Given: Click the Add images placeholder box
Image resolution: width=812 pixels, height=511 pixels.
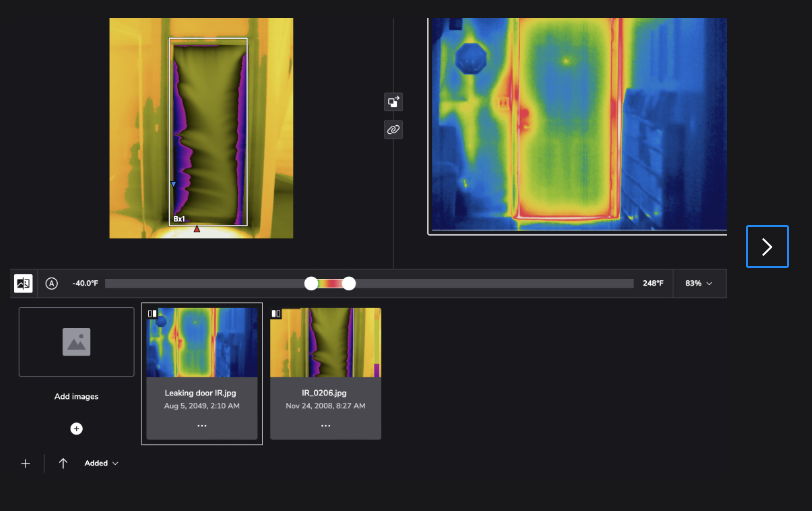Looking at the screenshot, I should point(76,342).
